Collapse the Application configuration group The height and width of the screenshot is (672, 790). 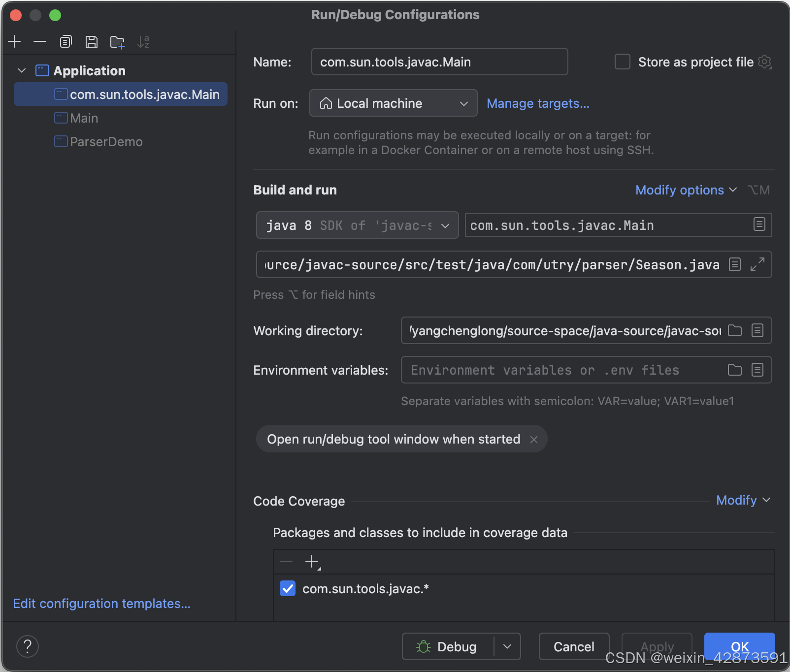click(x=21, y=70)
